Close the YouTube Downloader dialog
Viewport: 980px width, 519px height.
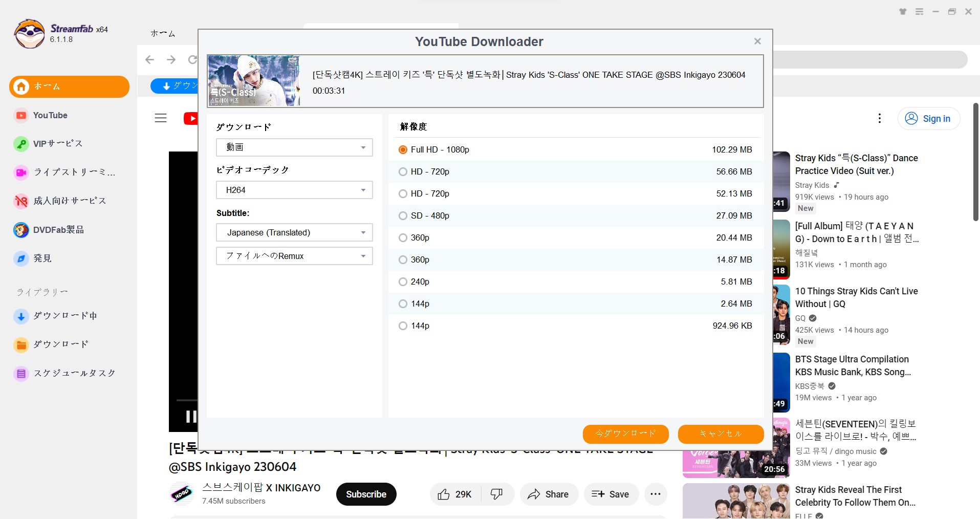click(x=757, y=41)
